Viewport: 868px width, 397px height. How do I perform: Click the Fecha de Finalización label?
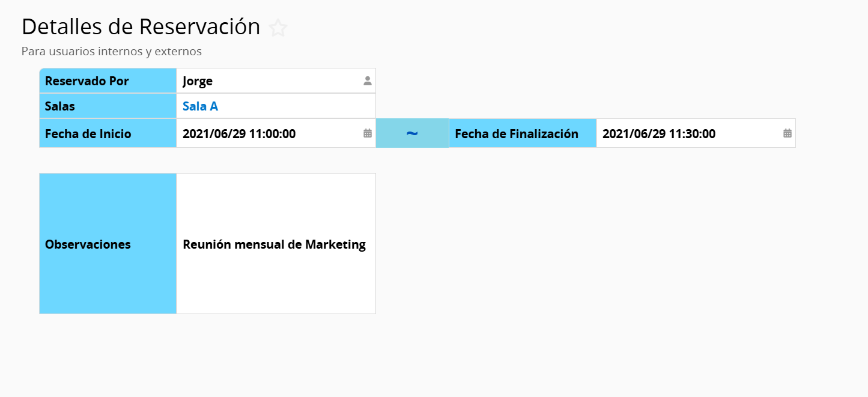517,134
